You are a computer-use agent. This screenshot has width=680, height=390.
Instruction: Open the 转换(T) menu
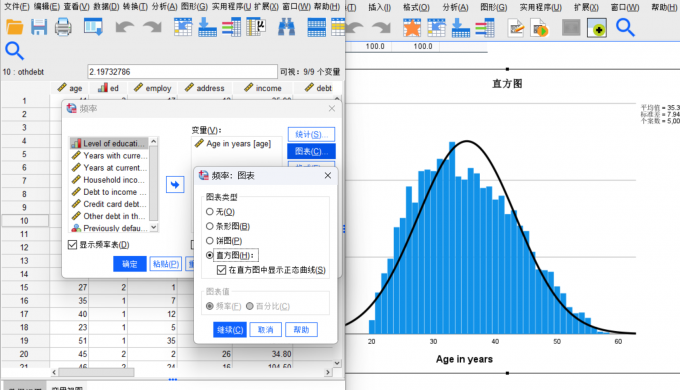pos(135,7)
